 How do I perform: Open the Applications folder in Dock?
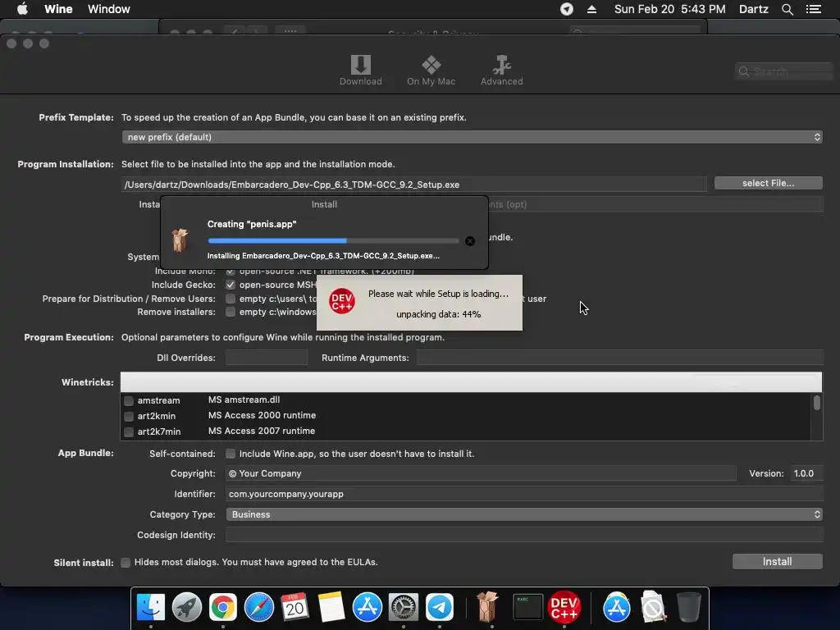coord(617,607)
